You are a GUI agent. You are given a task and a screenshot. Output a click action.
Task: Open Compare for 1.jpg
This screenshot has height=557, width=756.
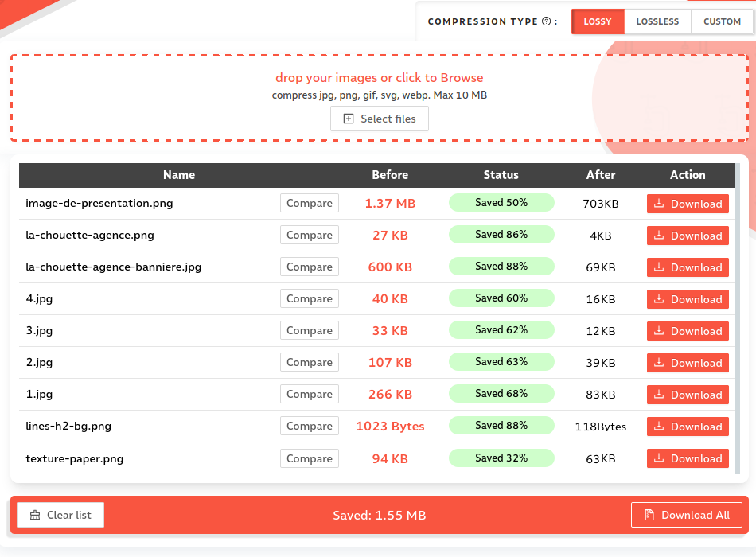point(310,394)
